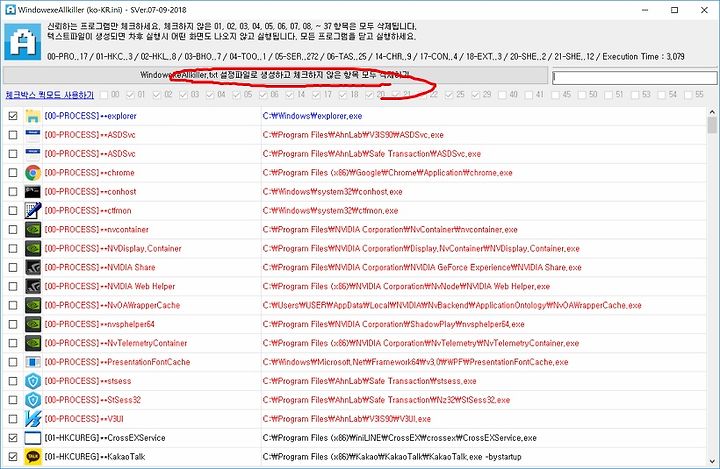
Task: Click the nvsphelper64 icon
Action: click(x=33, y=324)
